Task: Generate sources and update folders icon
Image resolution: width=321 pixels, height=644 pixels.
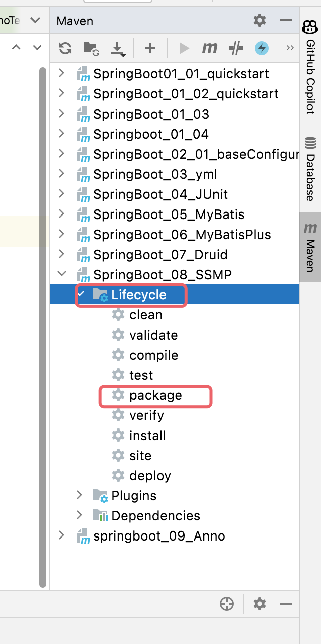Action: [91, 48]
